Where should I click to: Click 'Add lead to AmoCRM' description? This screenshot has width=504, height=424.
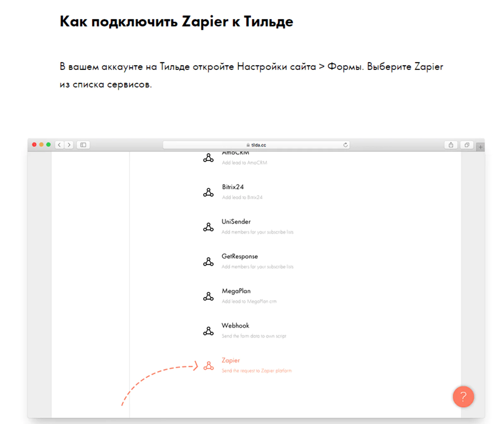[x=244, y=163]
